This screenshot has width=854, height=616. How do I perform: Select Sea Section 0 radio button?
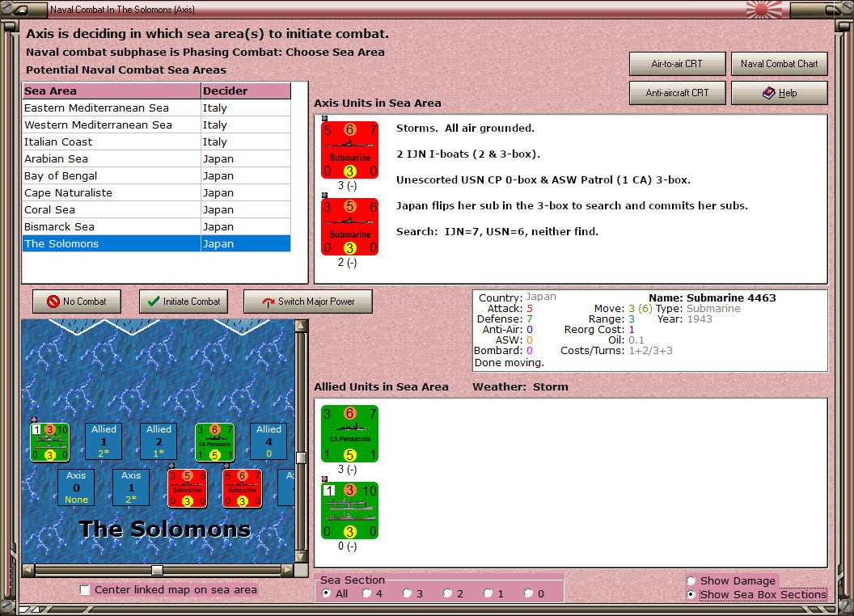point(529,593)
